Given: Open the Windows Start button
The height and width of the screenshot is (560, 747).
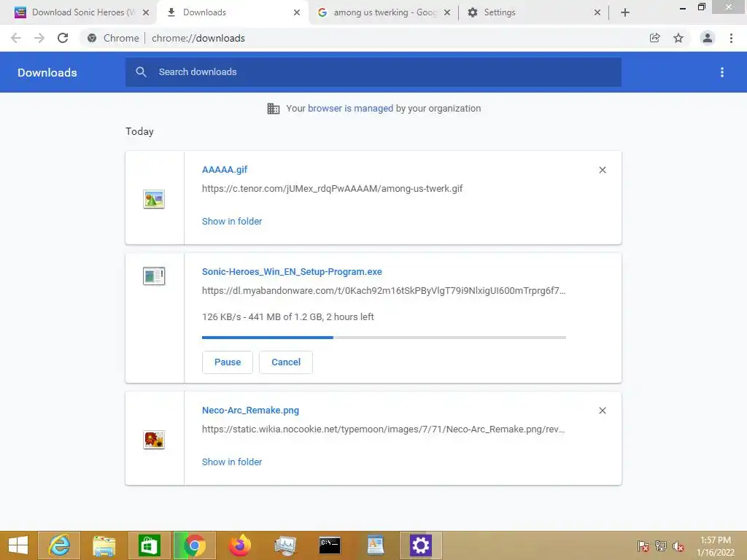Looking at the screenshot, I should (18, 545).
